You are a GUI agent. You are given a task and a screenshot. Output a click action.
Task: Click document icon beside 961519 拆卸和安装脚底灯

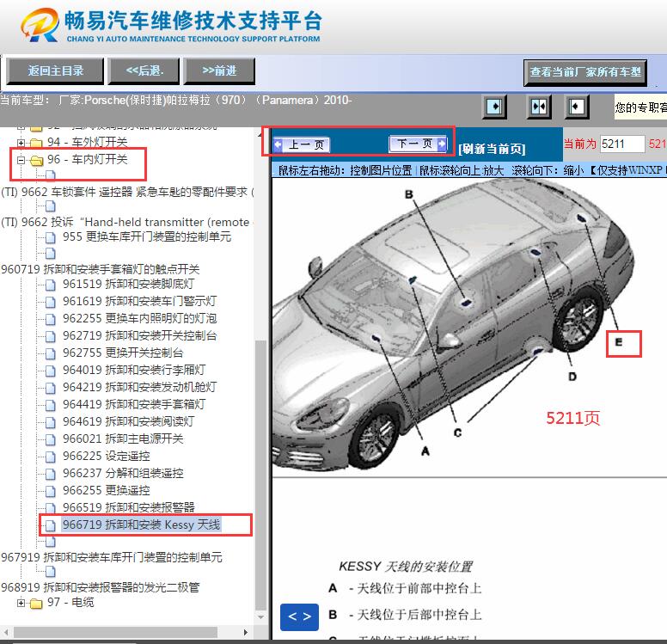click(x=50, y=285)
